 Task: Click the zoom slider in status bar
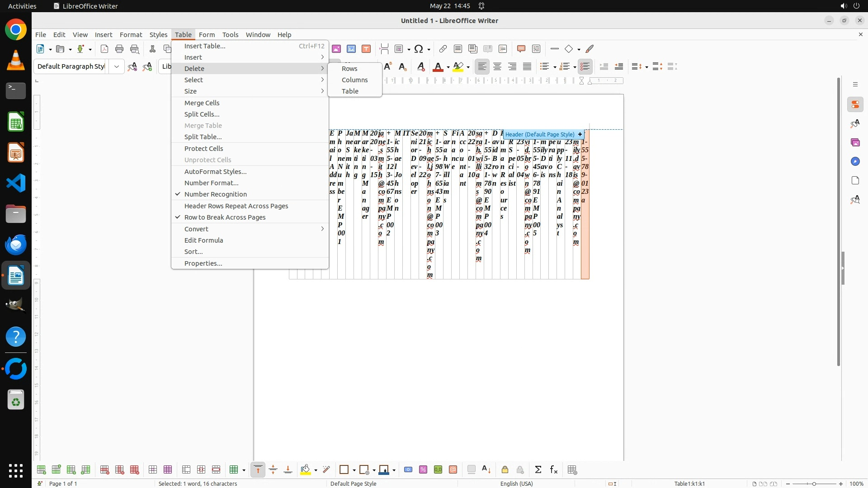pyautogui.click(x=814, y=484)
